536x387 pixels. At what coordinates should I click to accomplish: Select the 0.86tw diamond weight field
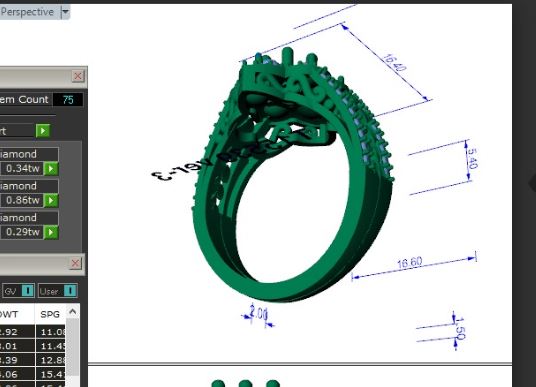(x=22, y=200)
